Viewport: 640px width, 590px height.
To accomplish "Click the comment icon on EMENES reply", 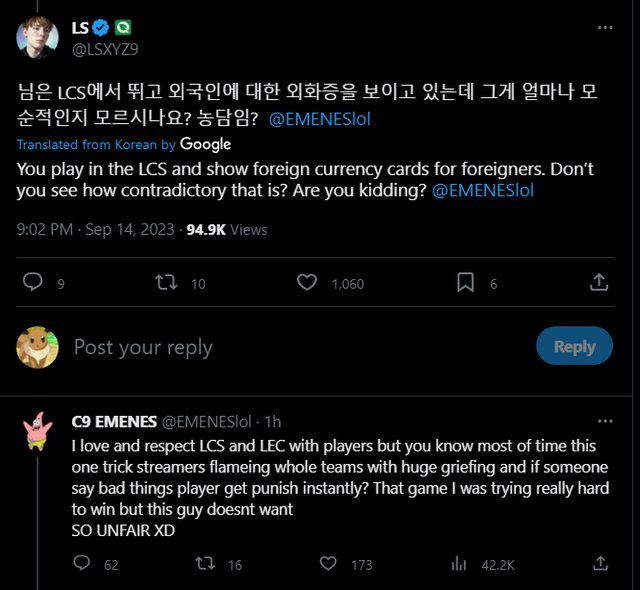I will click(x=83, y=564).
